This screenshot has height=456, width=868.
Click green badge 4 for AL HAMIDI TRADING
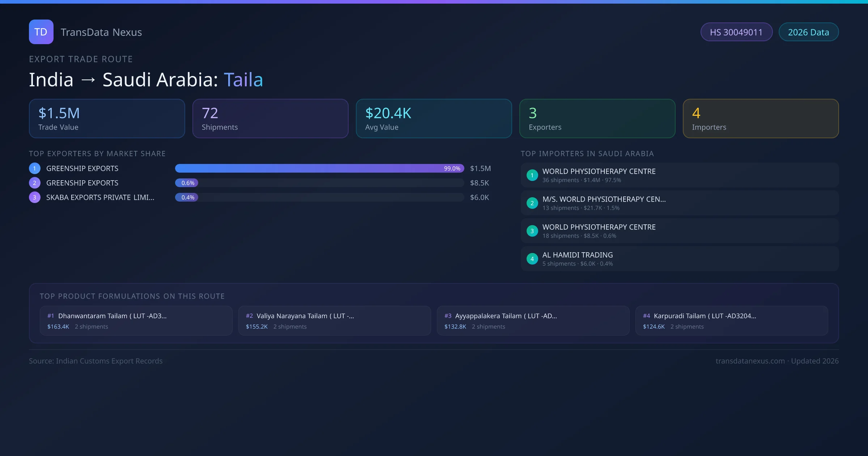click(532, 259)
